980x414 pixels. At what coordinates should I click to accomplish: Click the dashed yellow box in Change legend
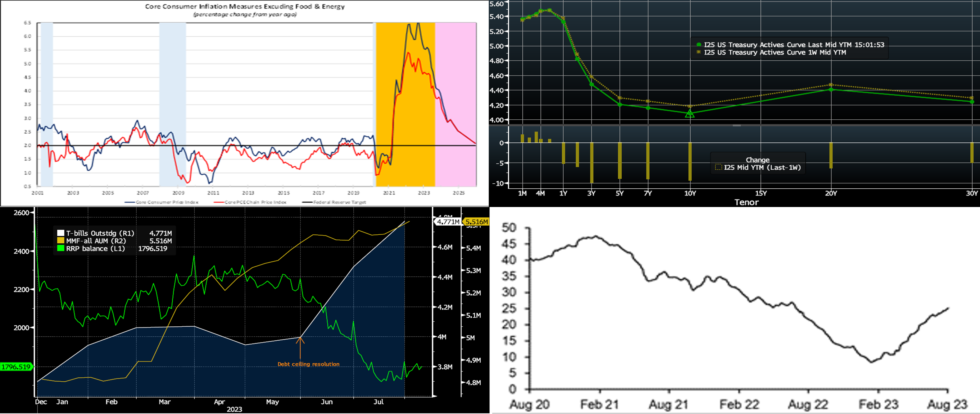(718, 168)
